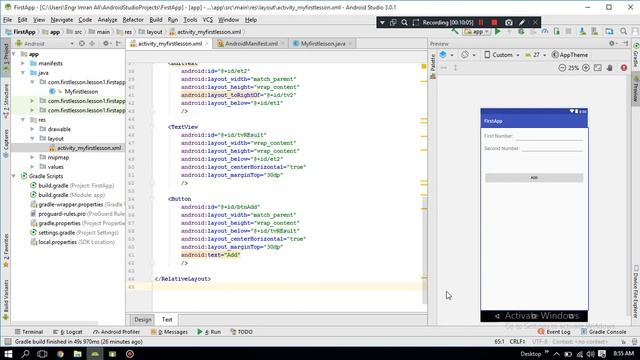The image size is (640, 360).
Task: Open the SDK Manager download-arrow icon in main toolbar
Action: 582,32
